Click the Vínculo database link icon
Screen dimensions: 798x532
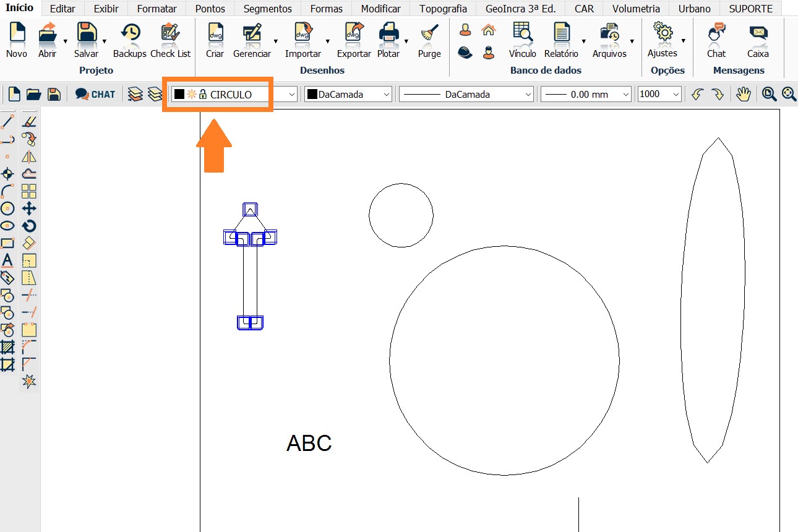pyautogui.click(x=523, y=40)
